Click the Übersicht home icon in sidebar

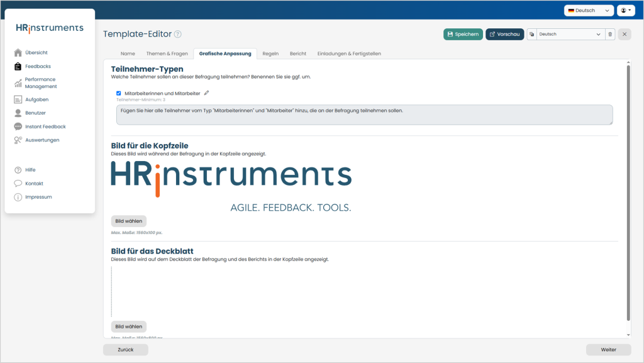click(x=18, y=53)
